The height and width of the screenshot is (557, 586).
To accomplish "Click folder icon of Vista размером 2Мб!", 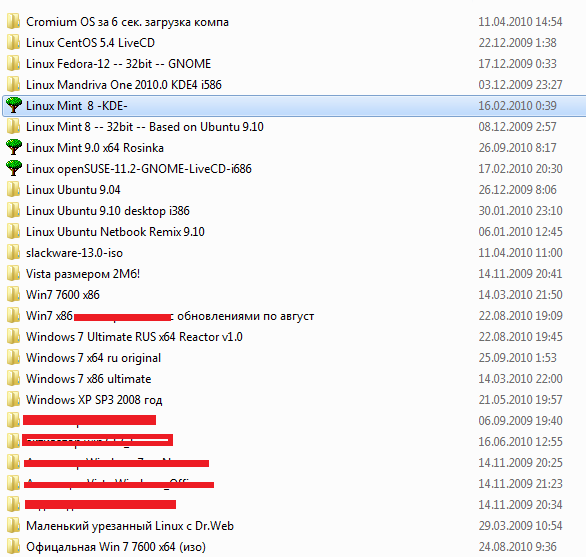I will coord(13,273).
